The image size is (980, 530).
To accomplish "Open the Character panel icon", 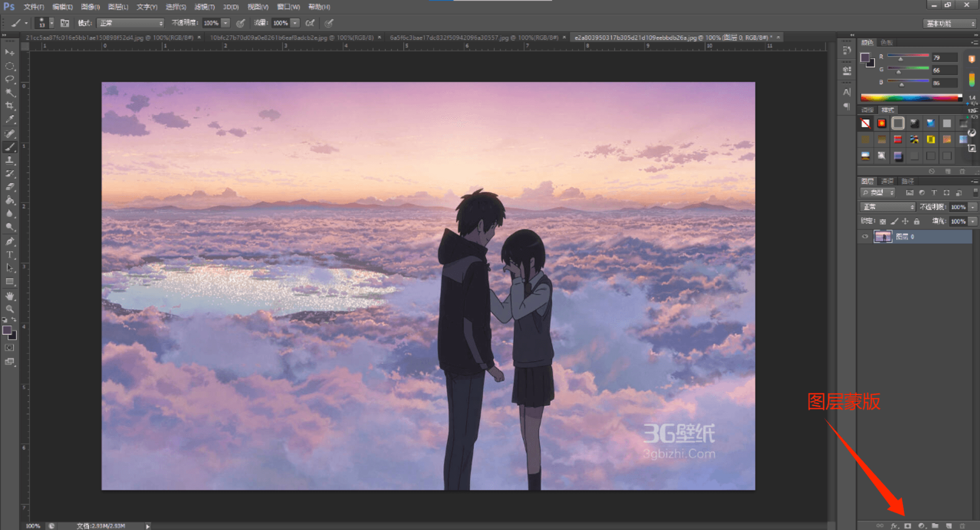I will 847,92.
